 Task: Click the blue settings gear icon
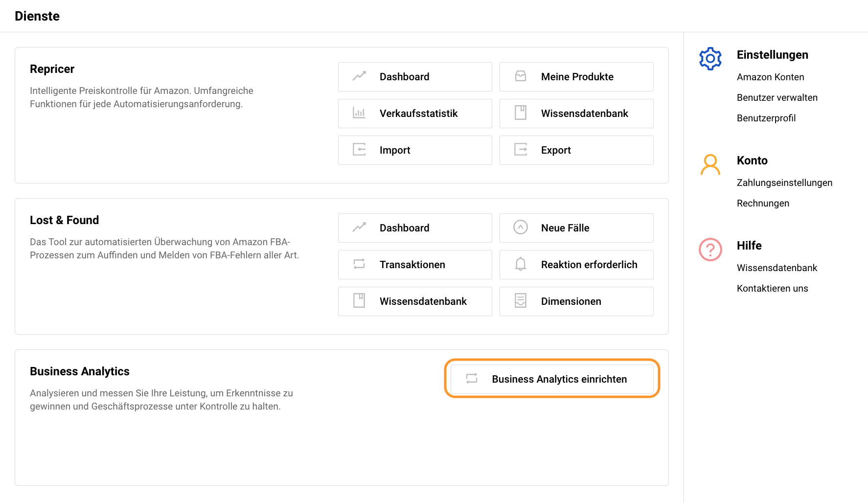tap(710, 59)
